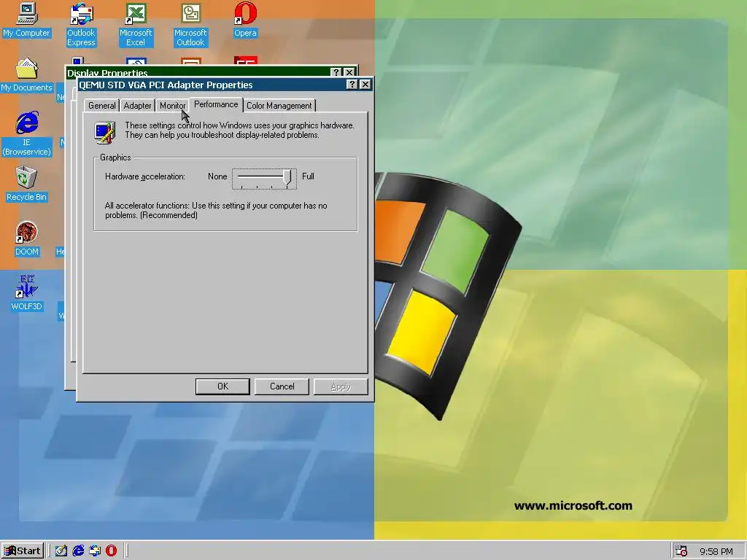Select the DOOM desktop icon
The height and width of the screenshot is (560, 747).
point(27,239)
